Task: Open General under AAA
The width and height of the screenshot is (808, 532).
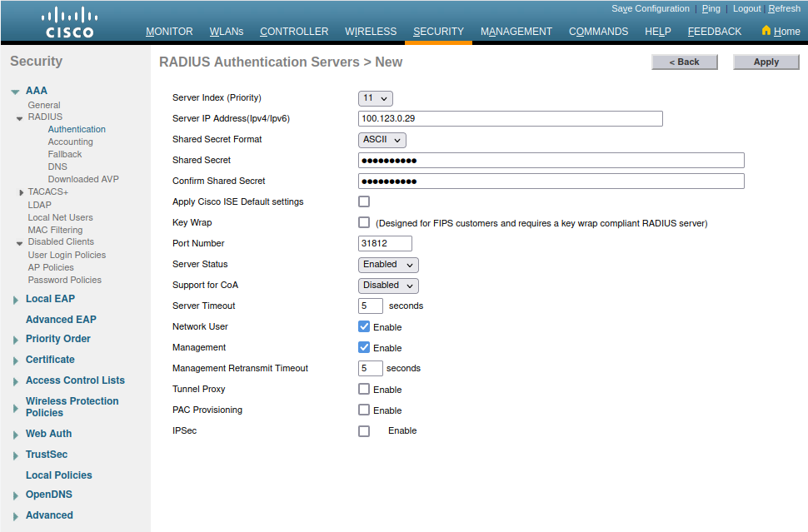Action: tap(44, 105)
